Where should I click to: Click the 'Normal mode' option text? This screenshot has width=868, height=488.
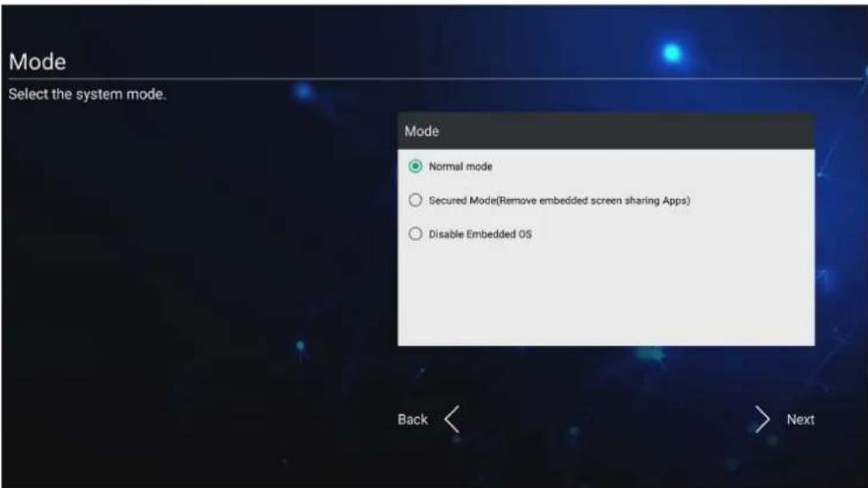click(461, 167)
